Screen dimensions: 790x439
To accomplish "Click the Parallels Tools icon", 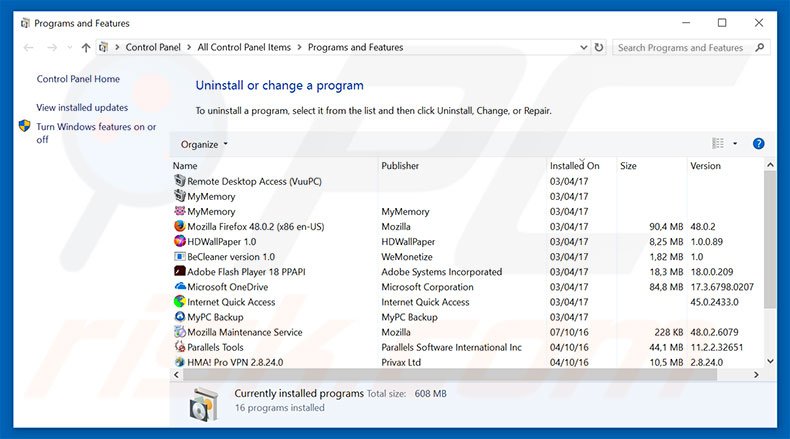I will coord(180,347).
